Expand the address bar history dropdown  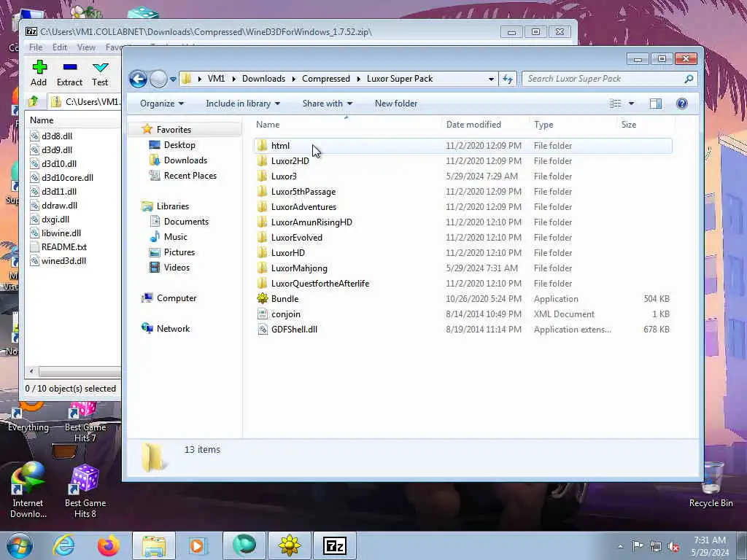tap(491, 79)
